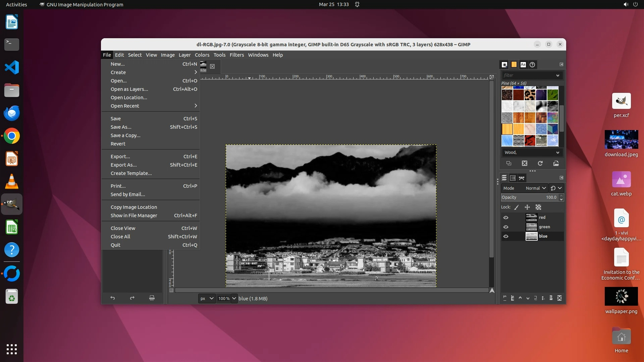Choose Export As from the File menu
Image resolution: width=644 pixels, height=362 pixels.
123,165
